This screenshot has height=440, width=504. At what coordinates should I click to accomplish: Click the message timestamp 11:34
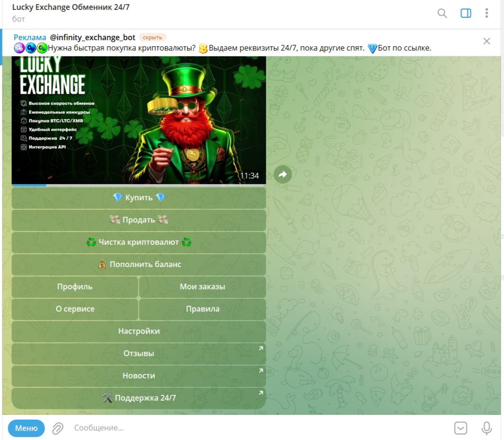coord(250,176)
